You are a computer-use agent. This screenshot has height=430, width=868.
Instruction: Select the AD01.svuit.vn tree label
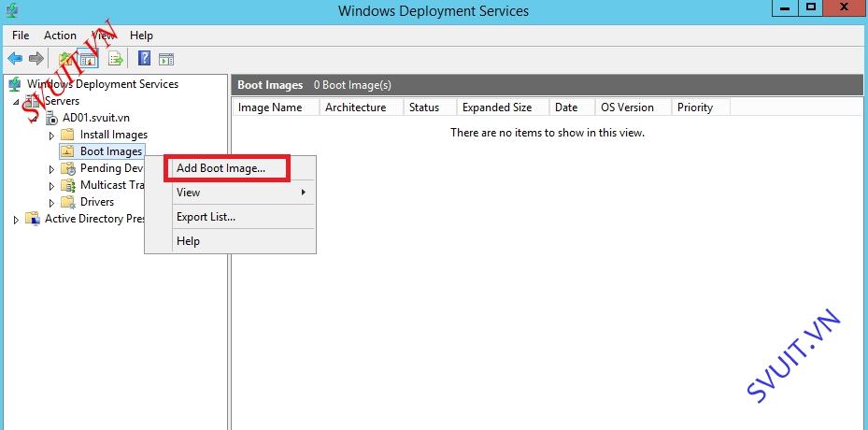point(96,118)
